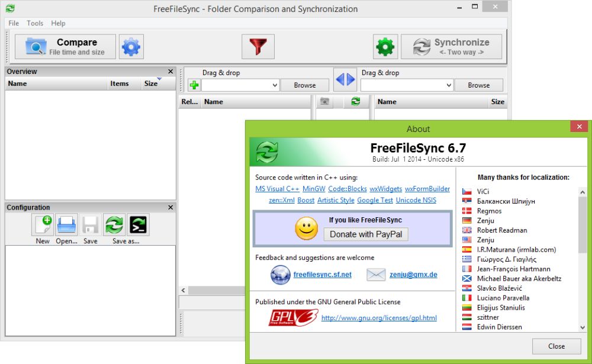Click Save as green arrows icon
Viewport: 592px width, 364px height.
click(114, 225)
